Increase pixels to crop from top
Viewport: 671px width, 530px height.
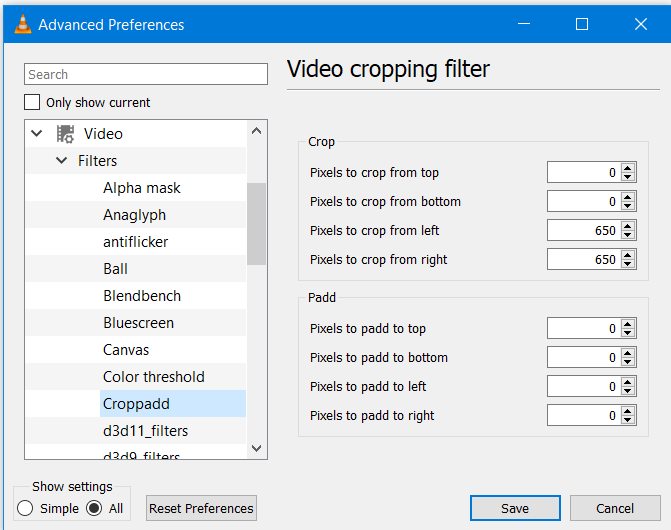point(628,168)
